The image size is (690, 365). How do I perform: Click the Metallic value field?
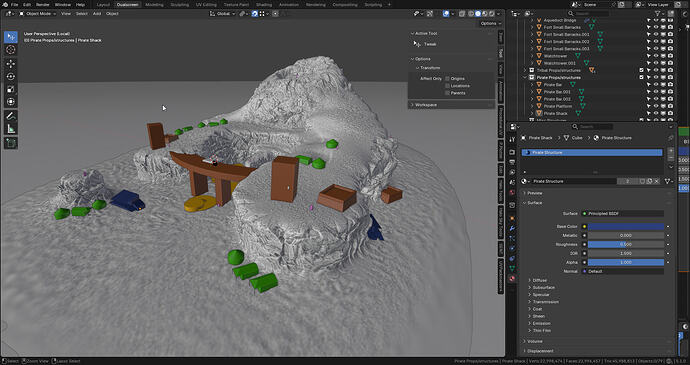pos(626,236)
